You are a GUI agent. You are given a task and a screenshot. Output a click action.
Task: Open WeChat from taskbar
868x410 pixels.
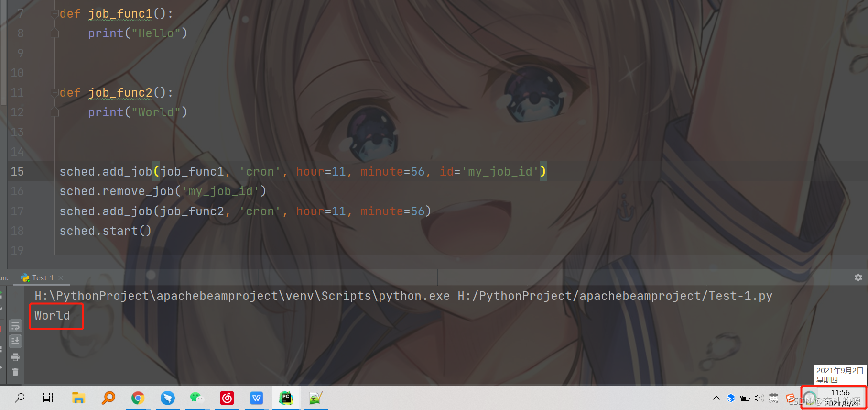point(197,398)
